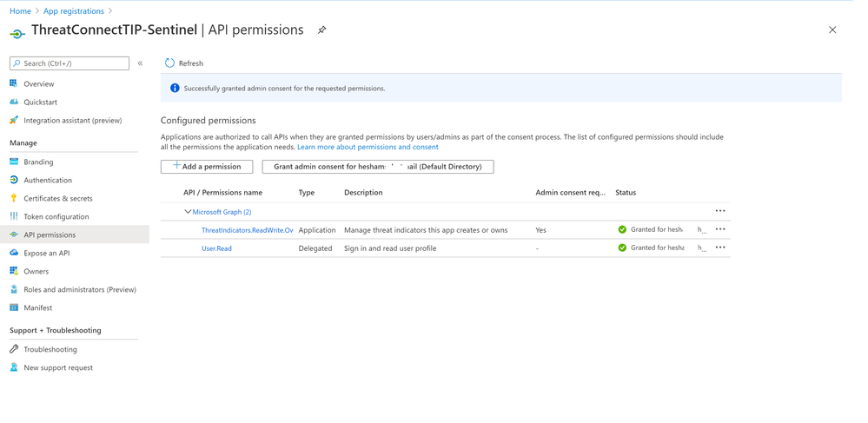This screenshot has height=423, width=868.
Task: Click the Type column header
Action: 306,193
